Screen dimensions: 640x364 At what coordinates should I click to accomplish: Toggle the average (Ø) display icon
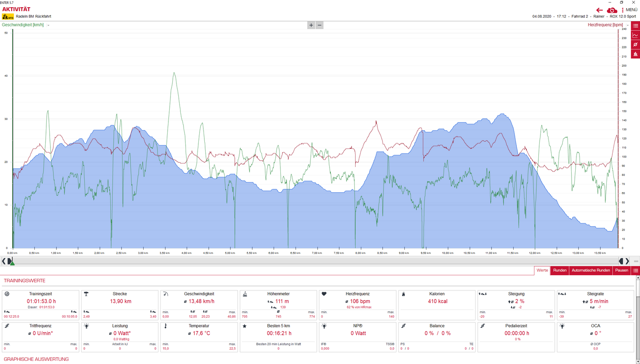(635, 44)
